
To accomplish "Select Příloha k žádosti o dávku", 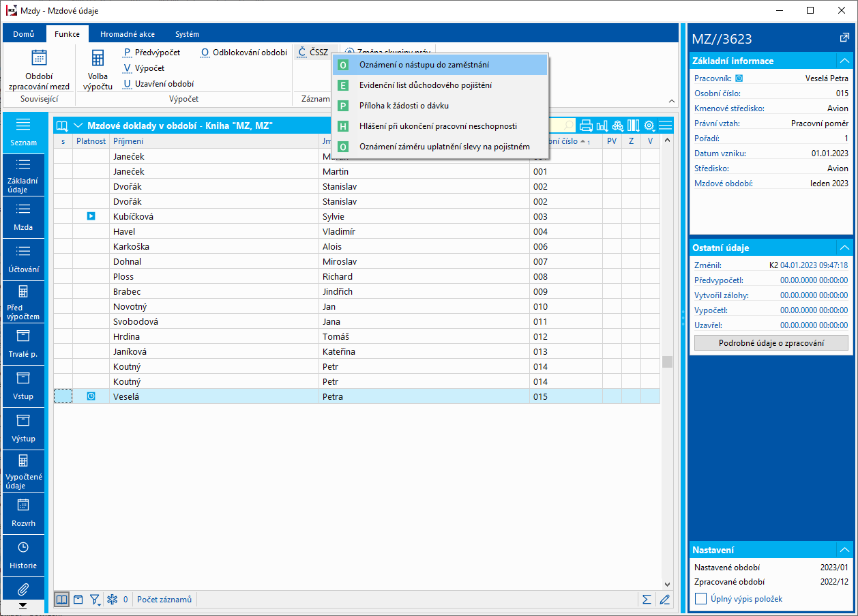I will pos(439,106).
